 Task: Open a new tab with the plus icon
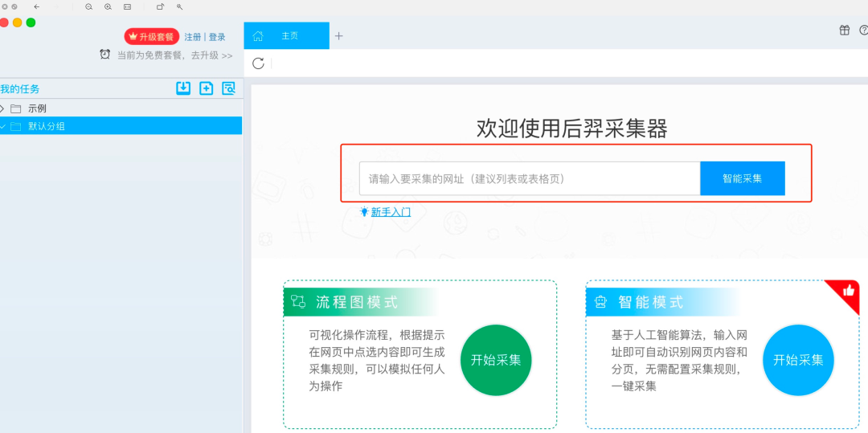click(339, 36)
